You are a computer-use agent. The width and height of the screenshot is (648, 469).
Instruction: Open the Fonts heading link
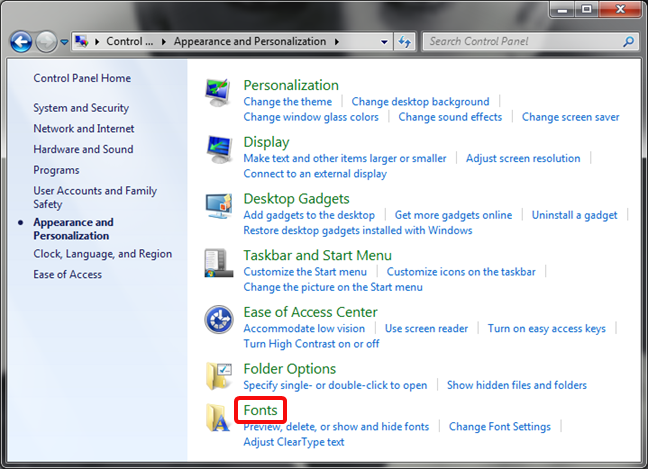(260, 410)
